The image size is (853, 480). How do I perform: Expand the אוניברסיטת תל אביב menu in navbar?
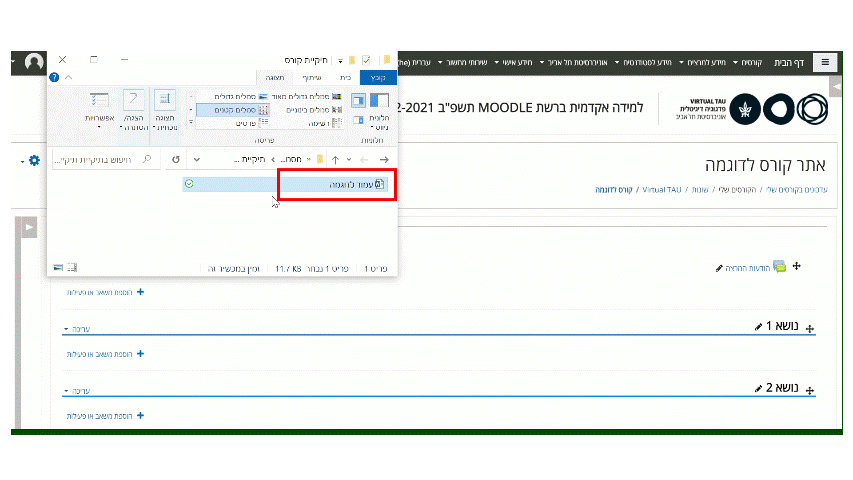pos(574,63)
